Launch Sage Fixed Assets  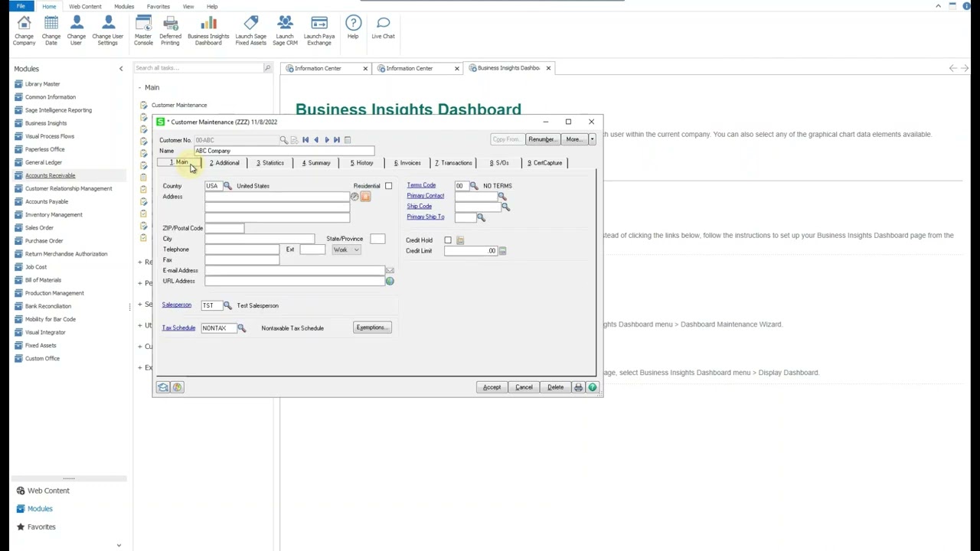251,31
